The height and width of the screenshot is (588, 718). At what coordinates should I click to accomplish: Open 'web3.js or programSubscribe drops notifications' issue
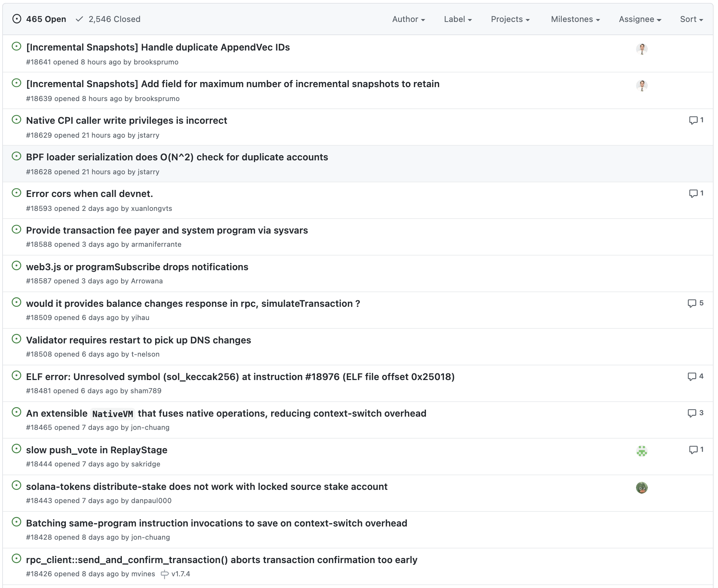[x=137, y=267]
